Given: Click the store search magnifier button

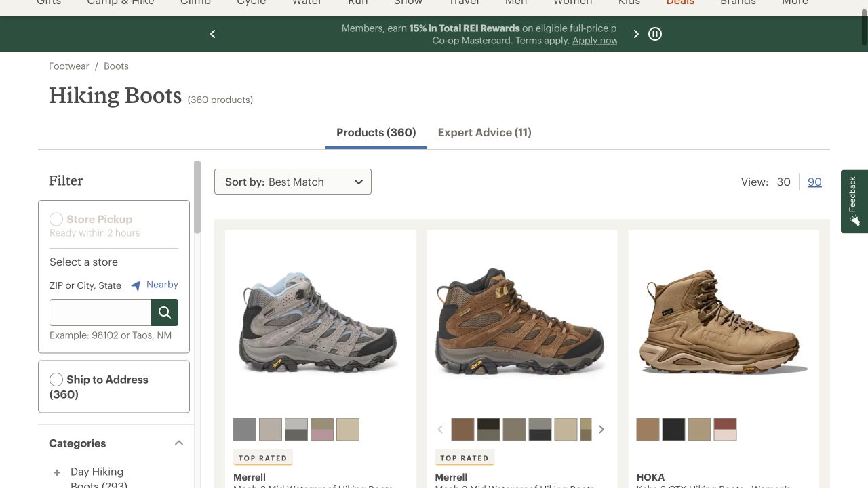Looking at the screenshot, I should 165,312.
